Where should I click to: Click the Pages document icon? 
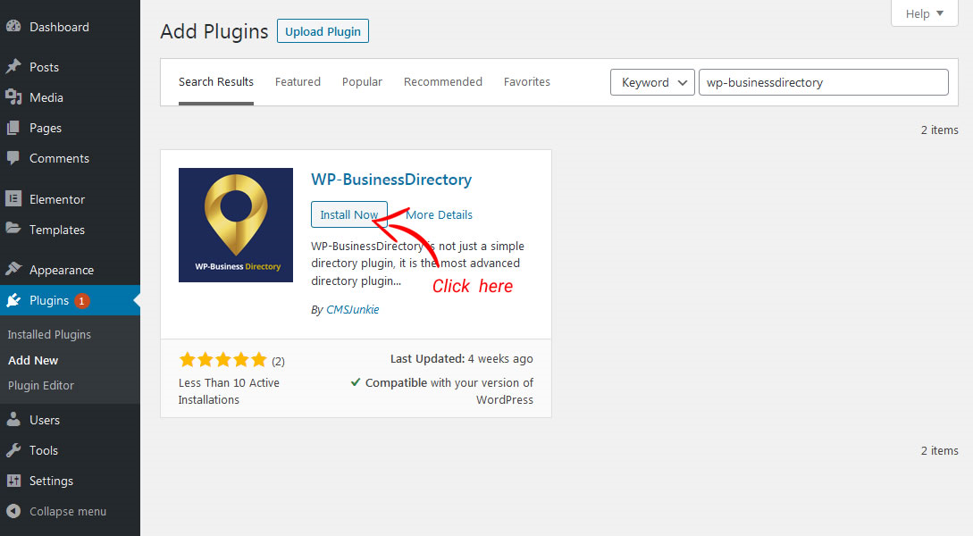coord(13,128)
